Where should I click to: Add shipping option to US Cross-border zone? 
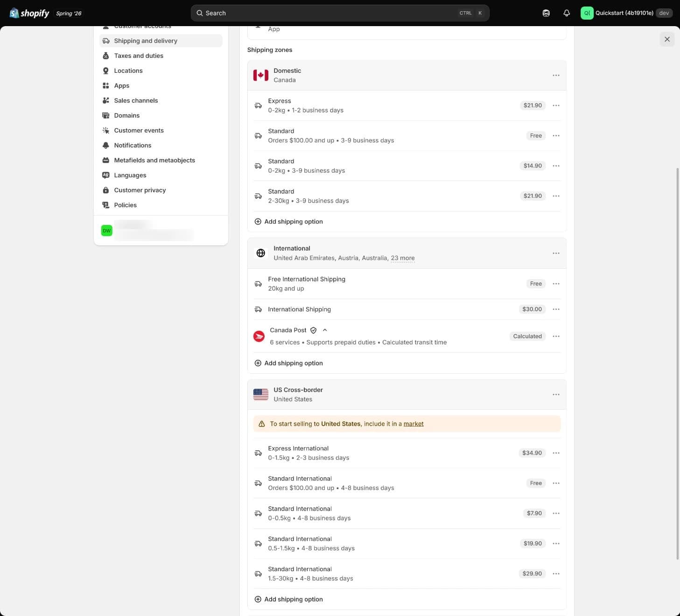click(x=288, y=599)
